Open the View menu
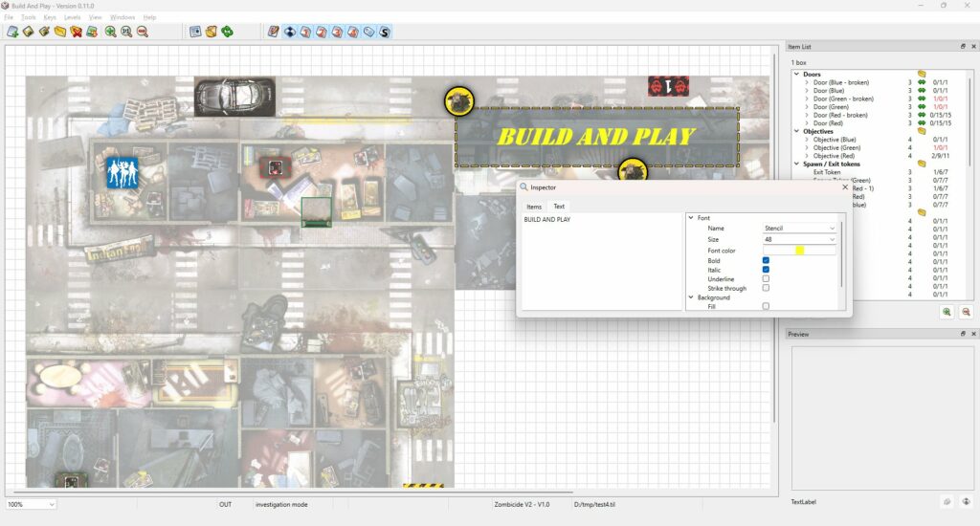Screen dimensions: 980x526 pyautogui.click(x=95, y=17)
